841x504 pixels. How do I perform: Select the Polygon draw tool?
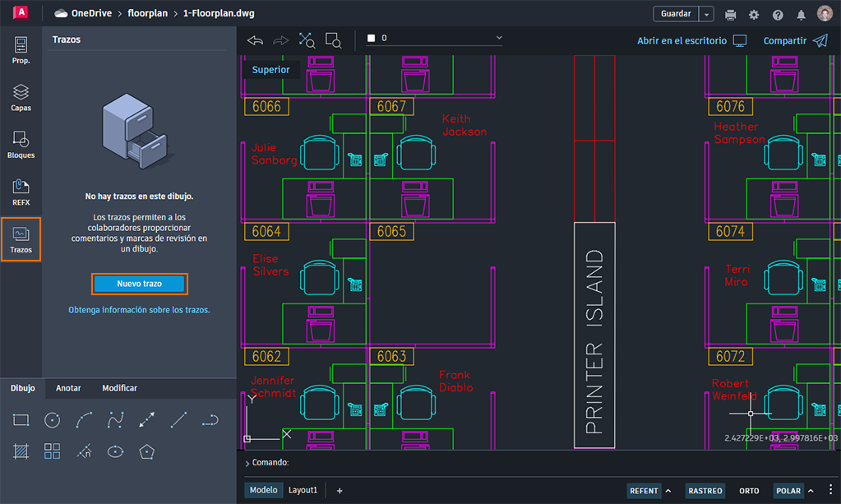(146, 451)
